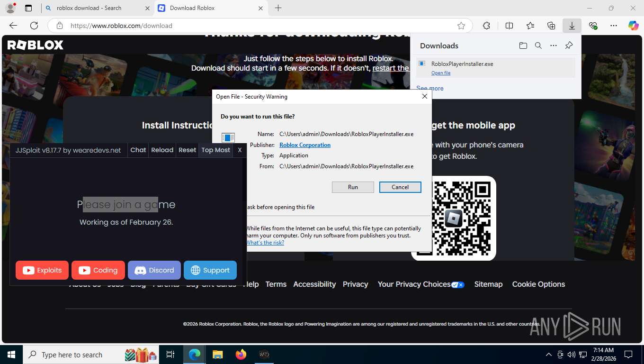
Task: Open Terms footer link
Action: point(276,284)
